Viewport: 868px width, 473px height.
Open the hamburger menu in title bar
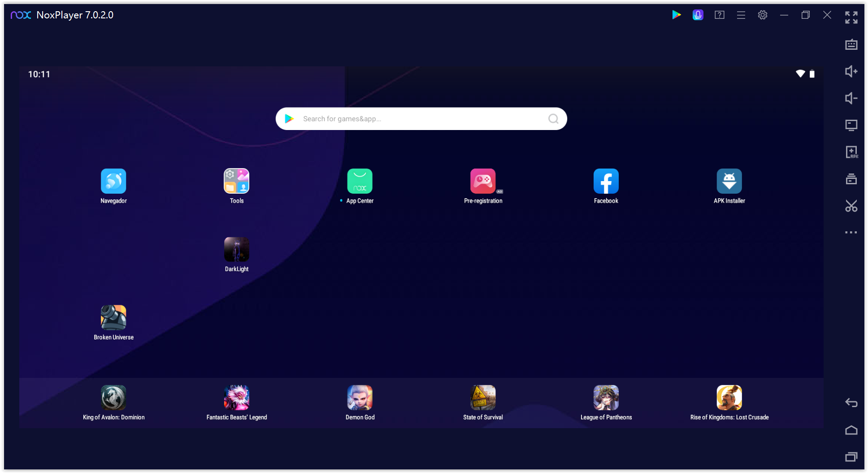click(741, 15)
